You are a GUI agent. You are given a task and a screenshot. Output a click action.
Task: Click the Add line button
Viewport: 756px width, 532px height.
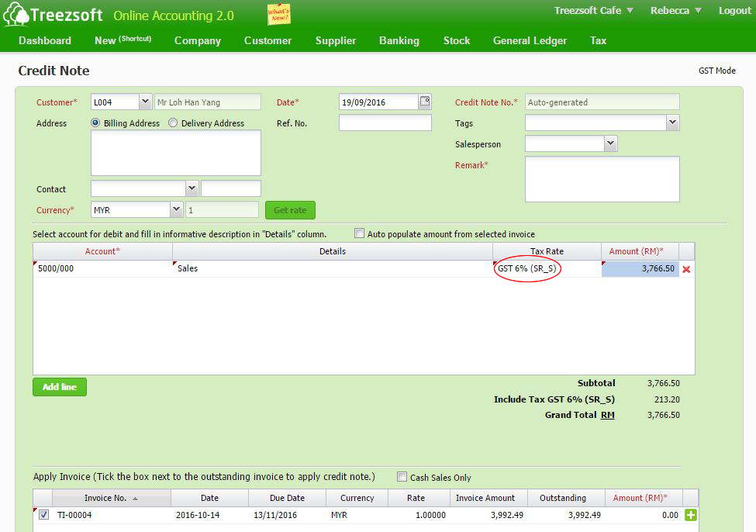pos(60,387)
